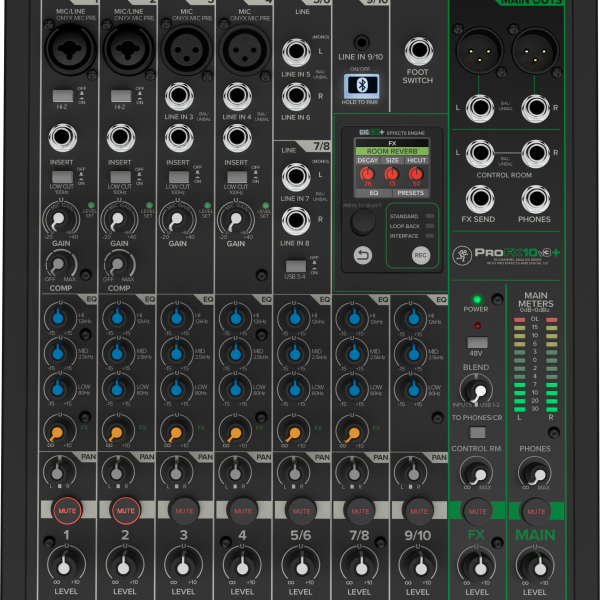600x600 pixels.
Task: Click the LINE IN 8 right jack
Action: pos(296,221)
